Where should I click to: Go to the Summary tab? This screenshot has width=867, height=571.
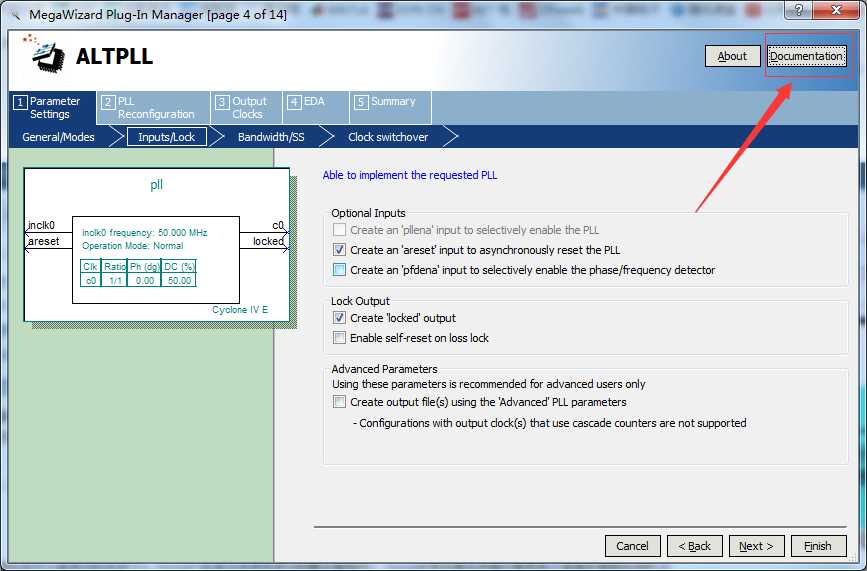(x=391, y=108)
